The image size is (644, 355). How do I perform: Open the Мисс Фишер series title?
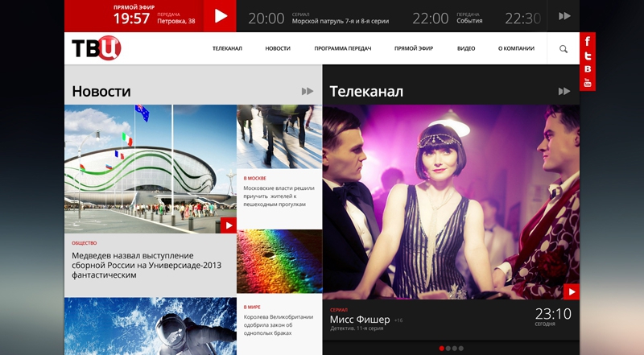(x=360, y=320)
